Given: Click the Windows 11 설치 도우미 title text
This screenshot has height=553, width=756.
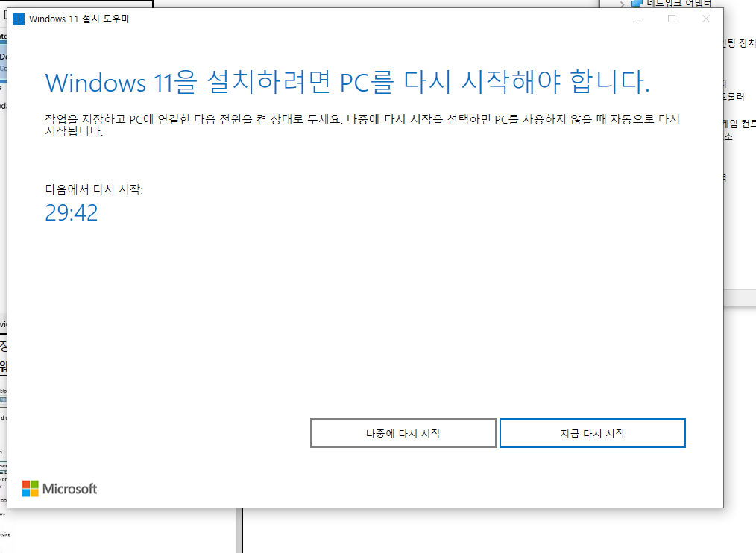Looking at the screenshot, I should tap(79, 19).
